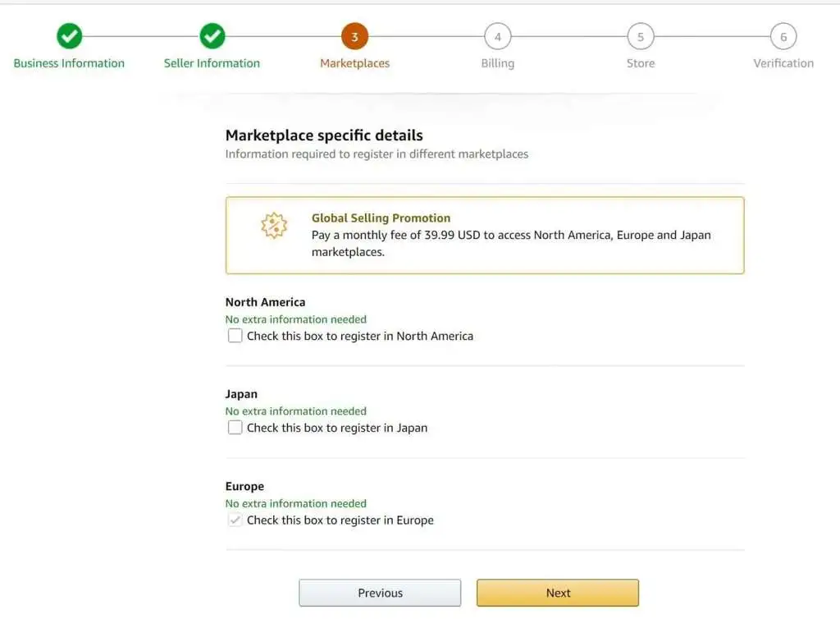Image resolution: width=840 pixels, height=619 pixels.
Task: Click the Marketplace specific details heading
Action: pos(324,135)
